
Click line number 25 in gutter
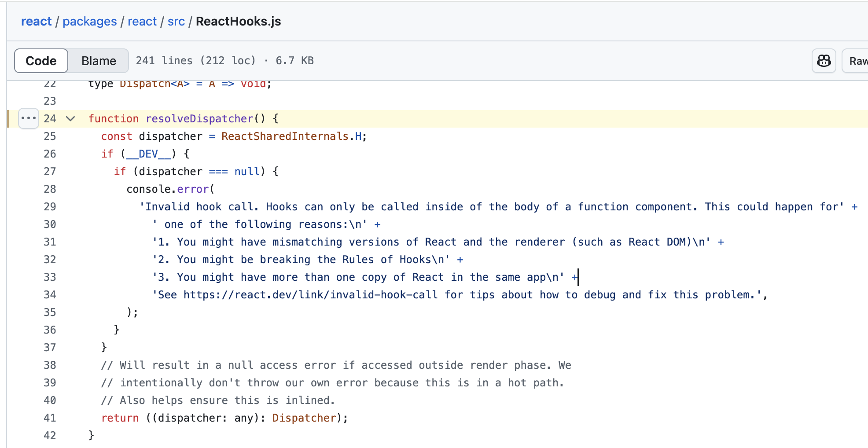[50, 136]
